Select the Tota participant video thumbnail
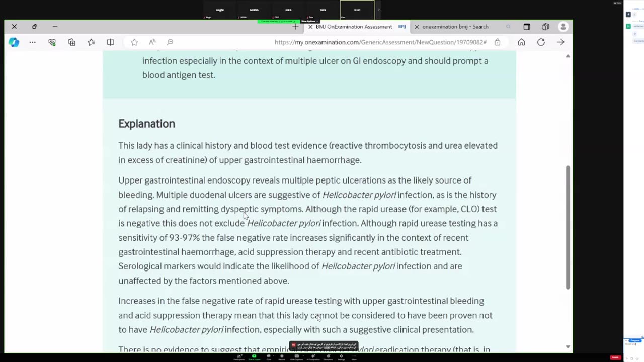The image size is (644, 362). 323,10
